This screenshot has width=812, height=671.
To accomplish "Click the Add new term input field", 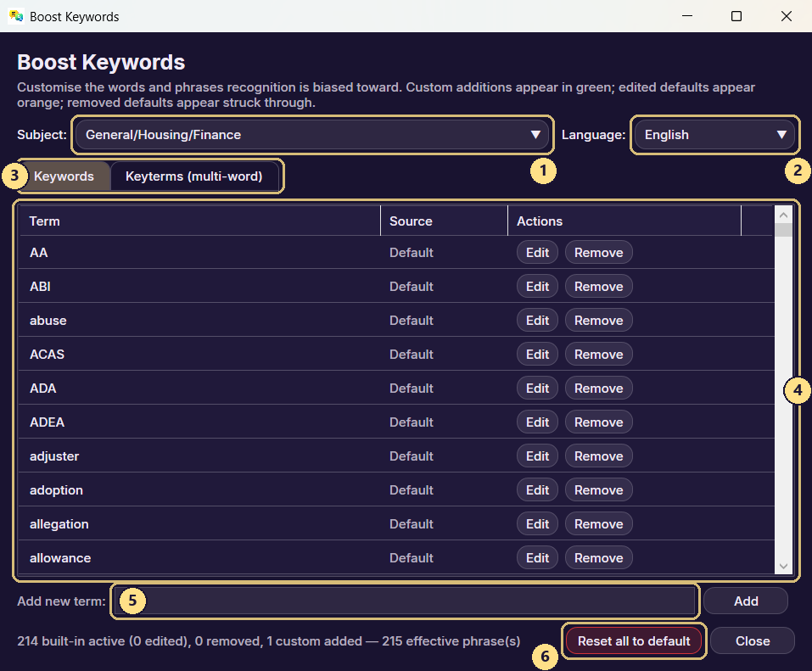I will tap(405, 601).
